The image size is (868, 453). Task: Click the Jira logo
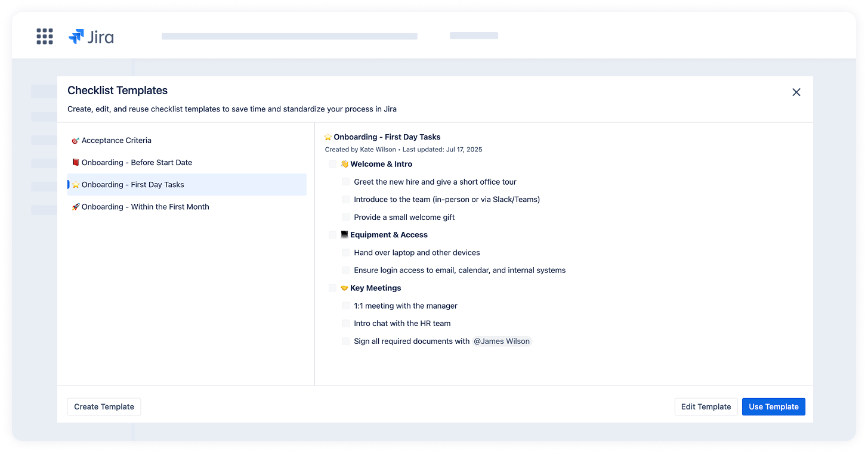[x=91, y=37]
